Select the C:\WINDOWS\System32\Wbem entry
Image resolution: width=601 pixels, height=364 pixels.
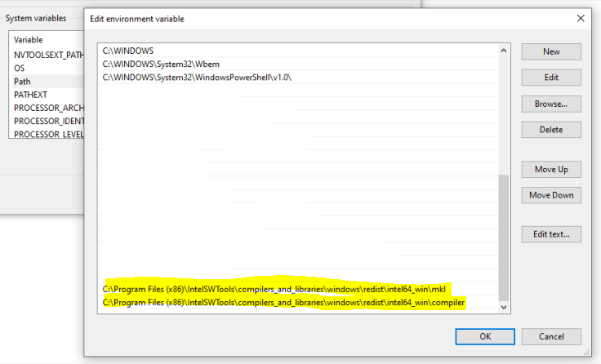(298, 64)
